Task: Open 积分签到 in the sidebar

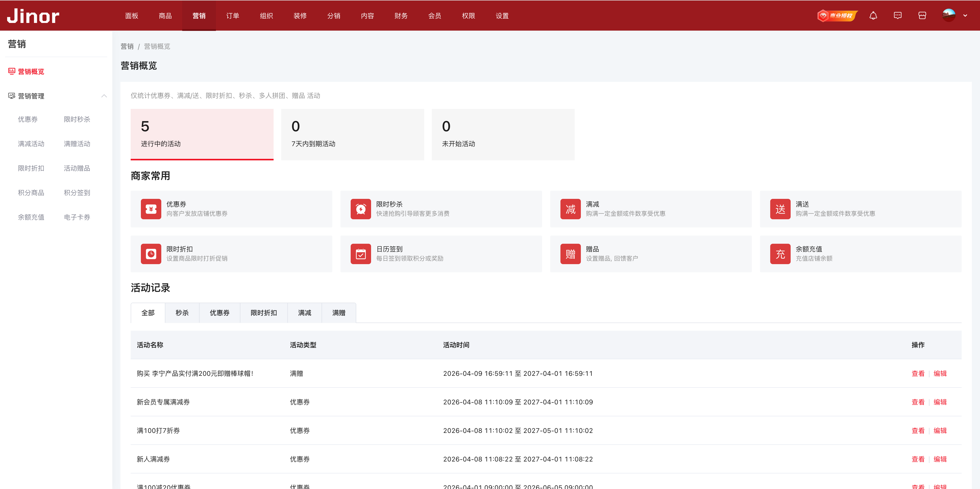Action: tap(77, 193)
